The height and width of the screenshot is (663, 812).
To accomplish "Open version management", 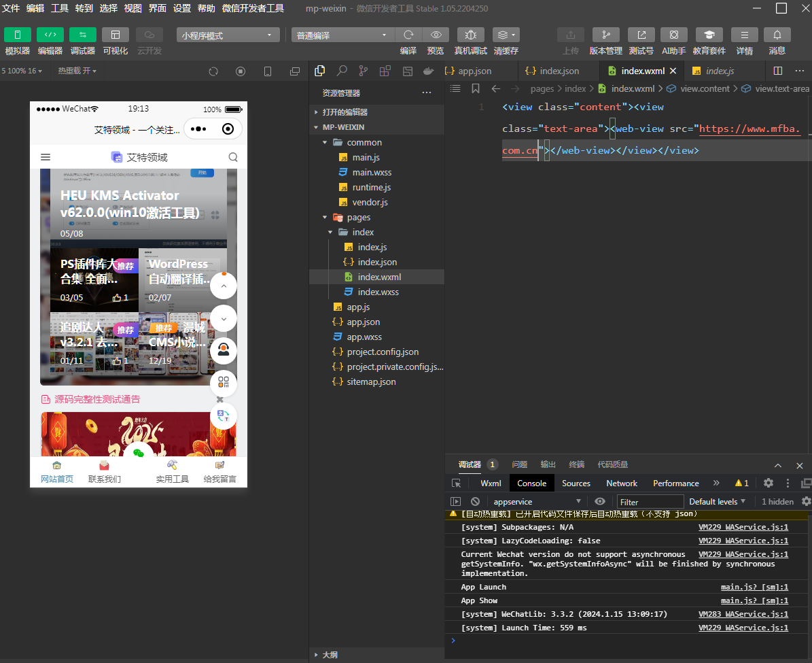I will [x=606, y=35].
